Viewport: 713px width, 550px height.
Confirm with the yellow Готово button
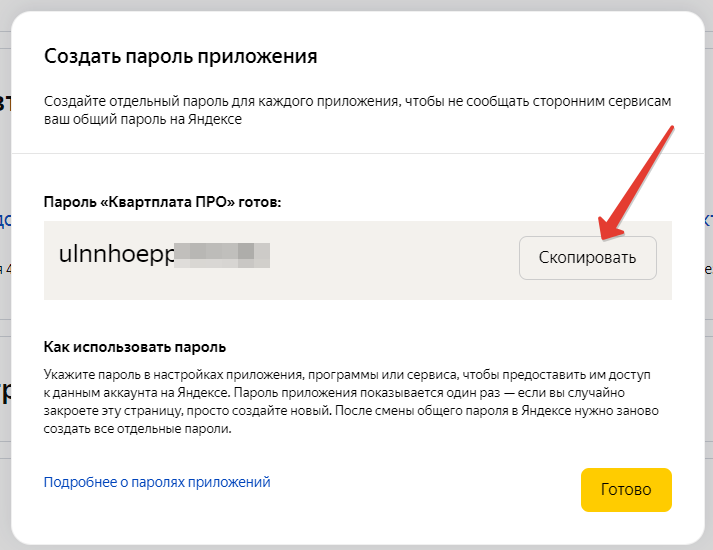(626, 490)
